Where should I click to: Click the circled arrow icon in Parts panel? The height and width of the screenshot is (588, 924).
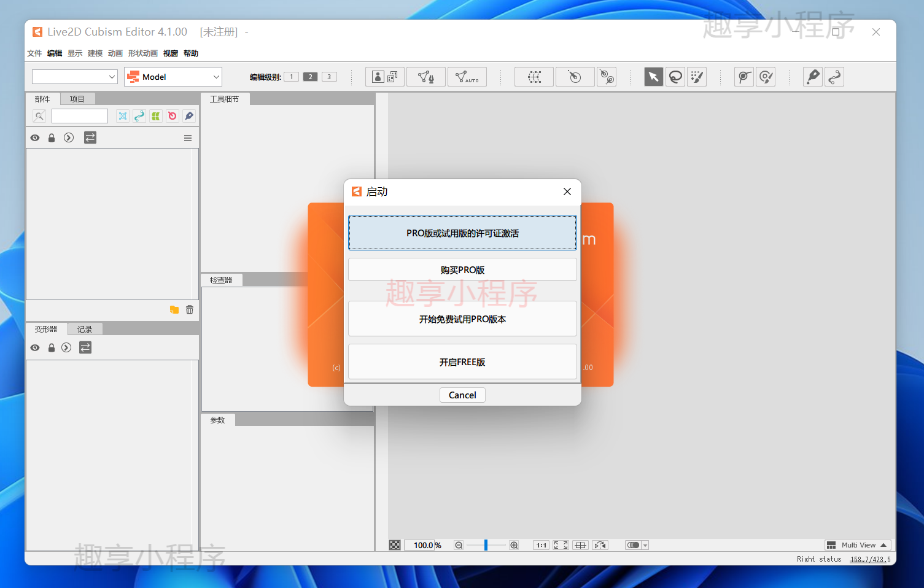tap(69, 138)
